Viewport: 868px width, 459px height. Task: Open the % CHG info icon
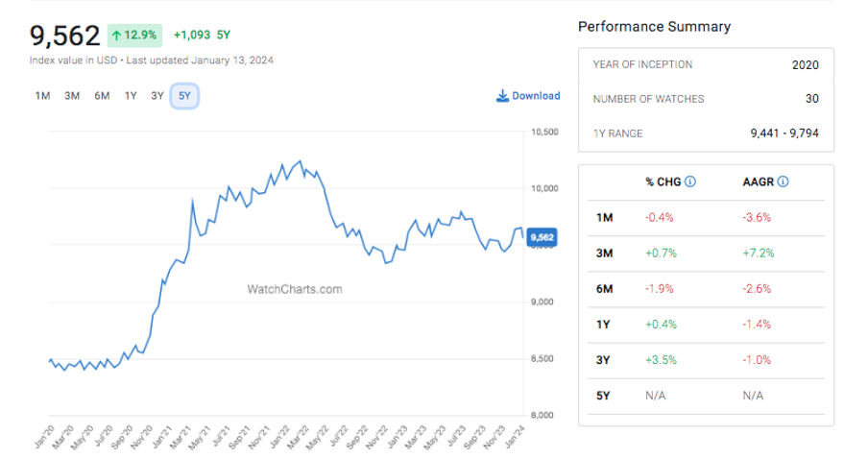[689, 181]
